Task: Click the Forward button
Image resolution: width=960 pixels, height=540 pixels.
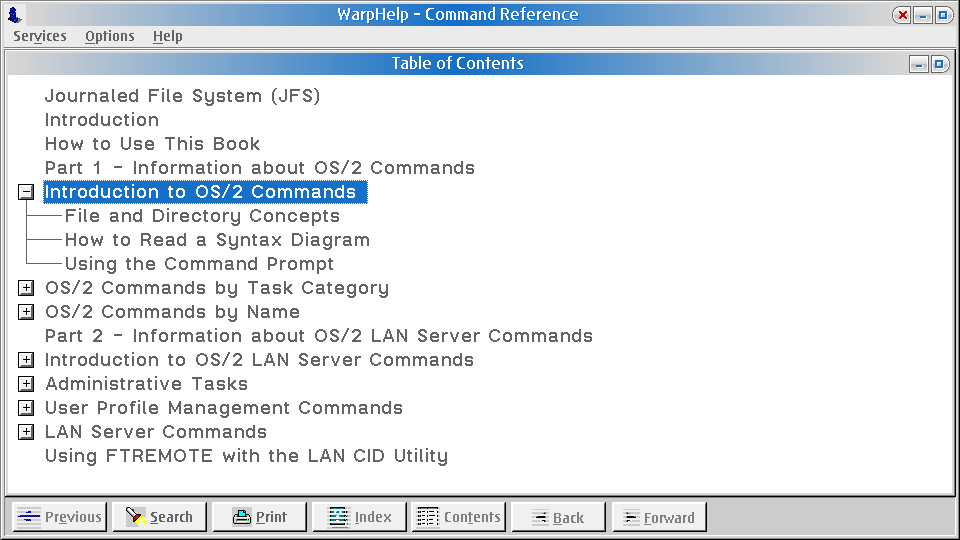Action: [659, 517]
